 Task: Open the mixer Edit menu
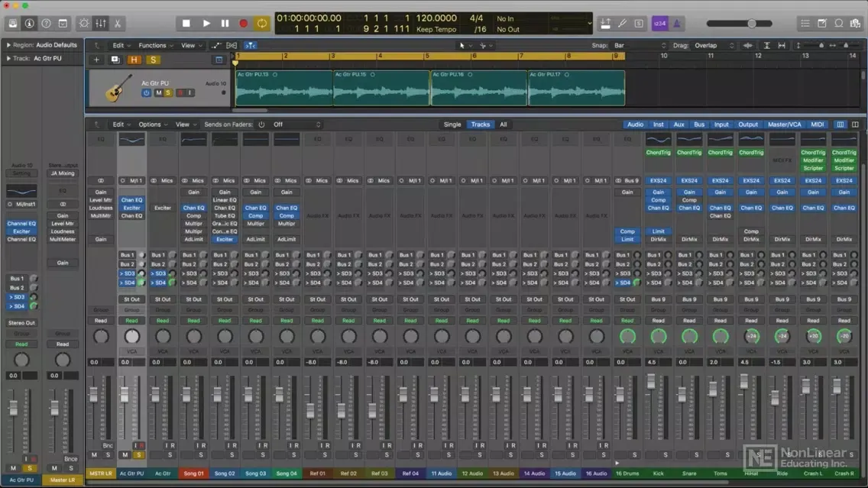point(121,124)
